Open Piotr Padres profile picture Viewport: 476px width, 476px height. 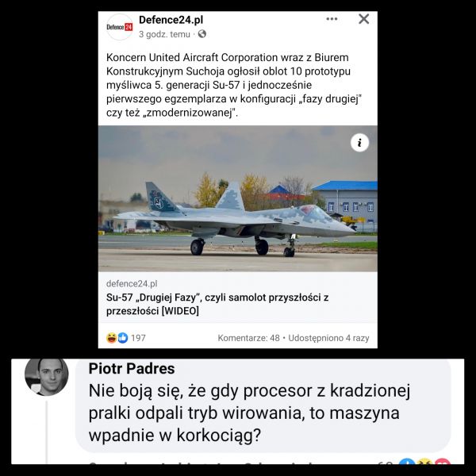(x=47, y=377)
